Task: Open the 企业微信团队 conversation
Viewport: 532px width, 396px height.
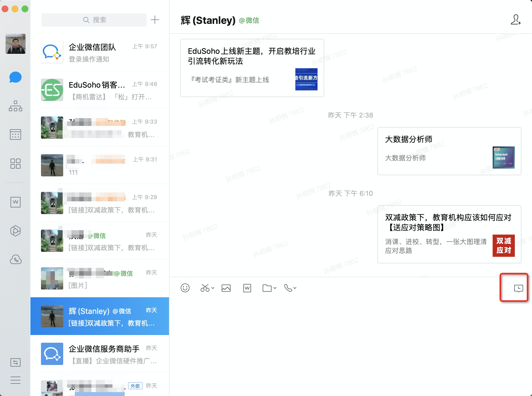Action: pos(100,52)
